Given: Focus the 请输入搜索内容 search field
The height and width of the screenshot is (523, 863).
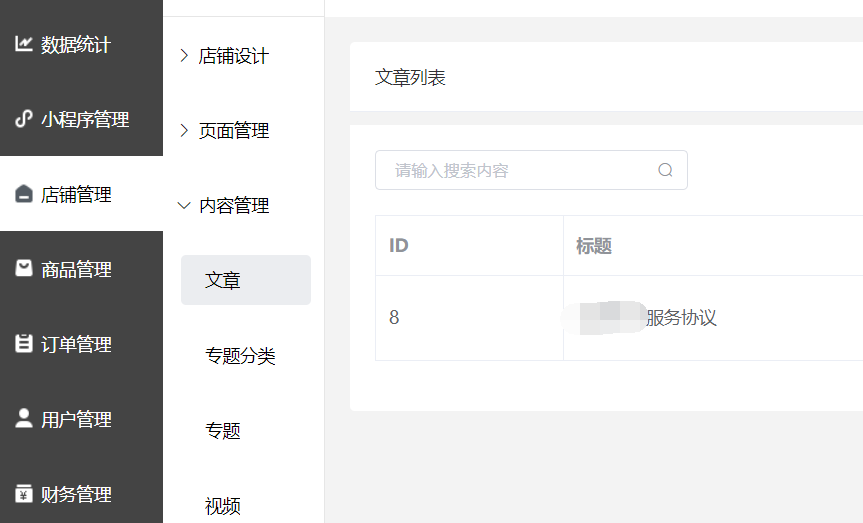Looking at the screenshot, I should [x=531, y=170].
